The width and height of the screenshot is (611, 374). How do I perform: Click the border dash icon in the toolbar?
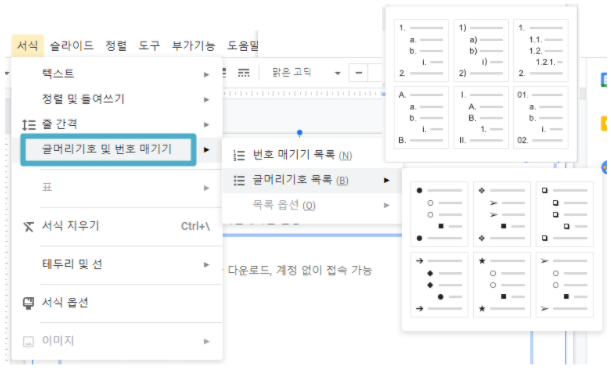click(x=244, y=73)
